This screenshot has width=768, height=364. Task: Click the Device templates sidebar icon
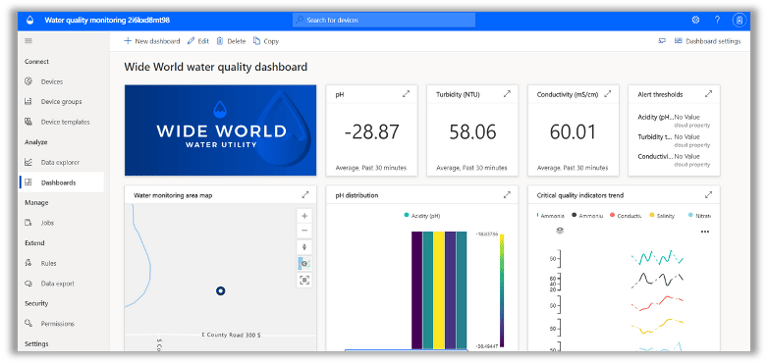click(x=28, y=121)
